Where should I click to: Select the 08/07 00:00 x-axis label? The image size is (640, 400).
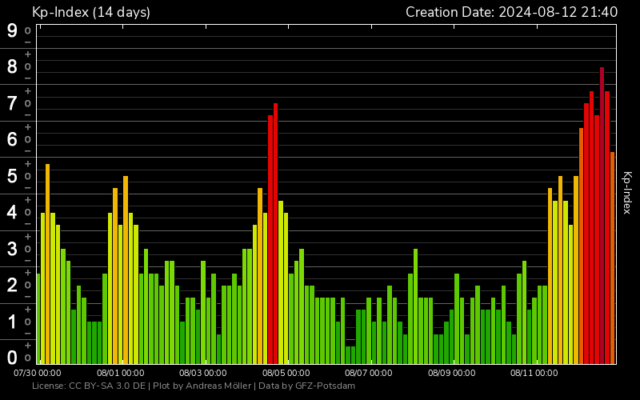click(x=370, y=372)
